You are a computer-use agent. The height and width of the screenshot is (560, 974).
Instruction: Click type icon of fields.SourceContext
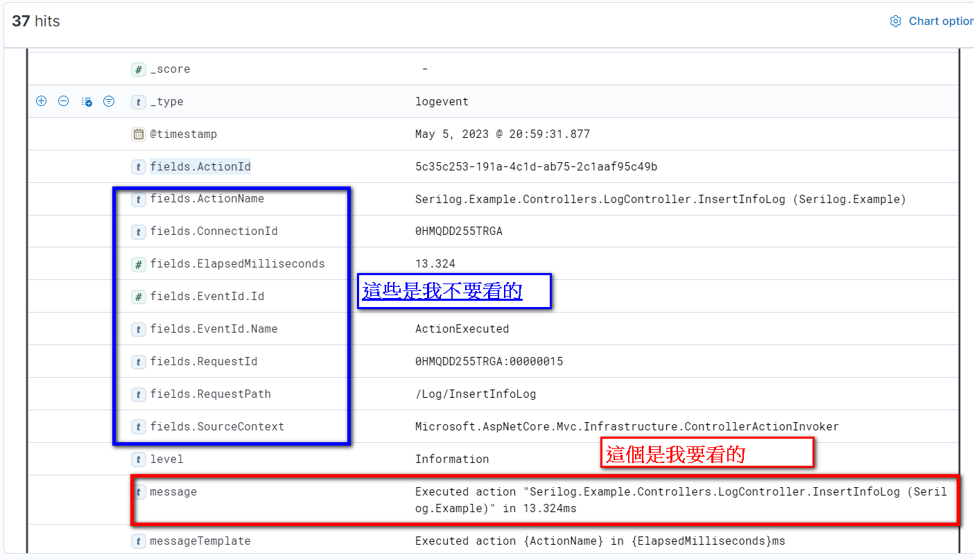[139, 427]
